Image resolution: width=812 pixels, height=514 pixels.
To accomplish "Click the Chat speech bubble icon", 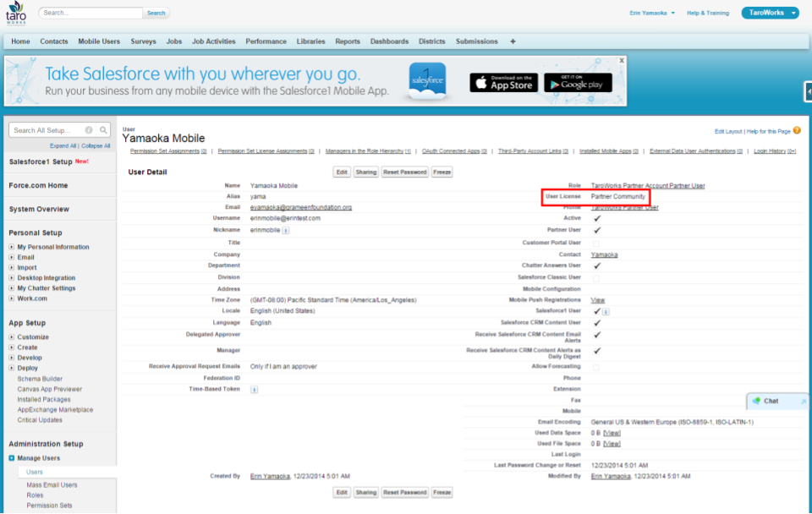I will [x=756, y=401].
